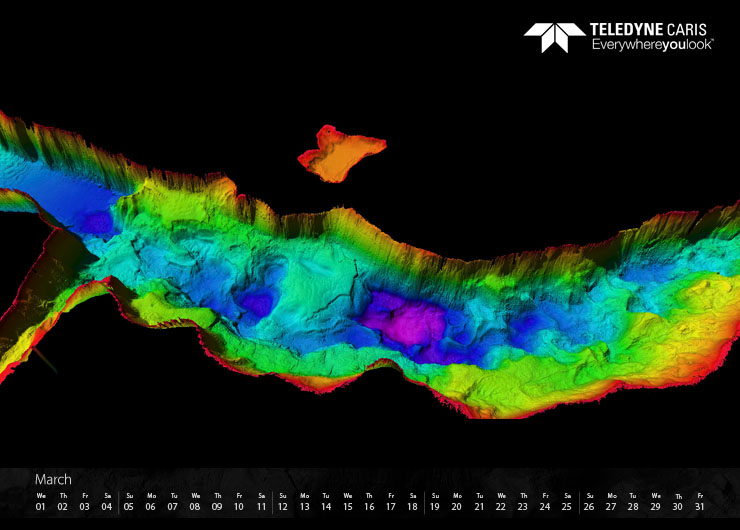Select Sunday date 26
This screenshot has height=530, width=740.
589,506
